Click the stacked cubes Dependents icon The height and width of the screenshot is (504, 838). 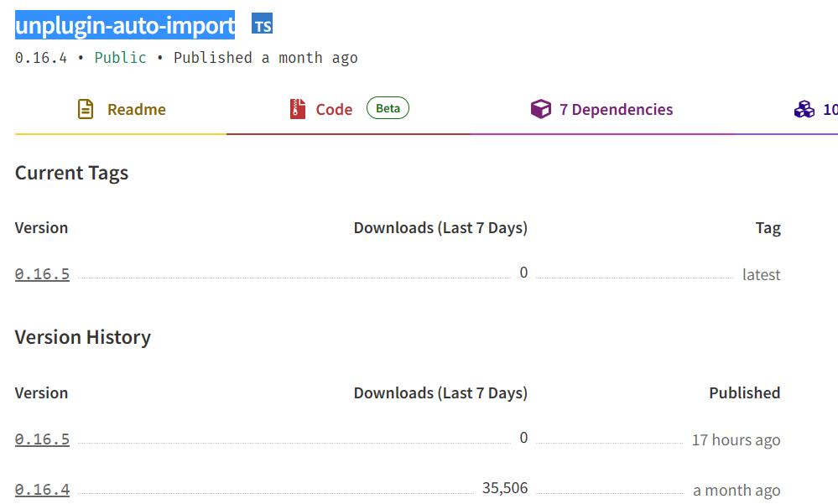pyautogui.click(x=804, y=109)
